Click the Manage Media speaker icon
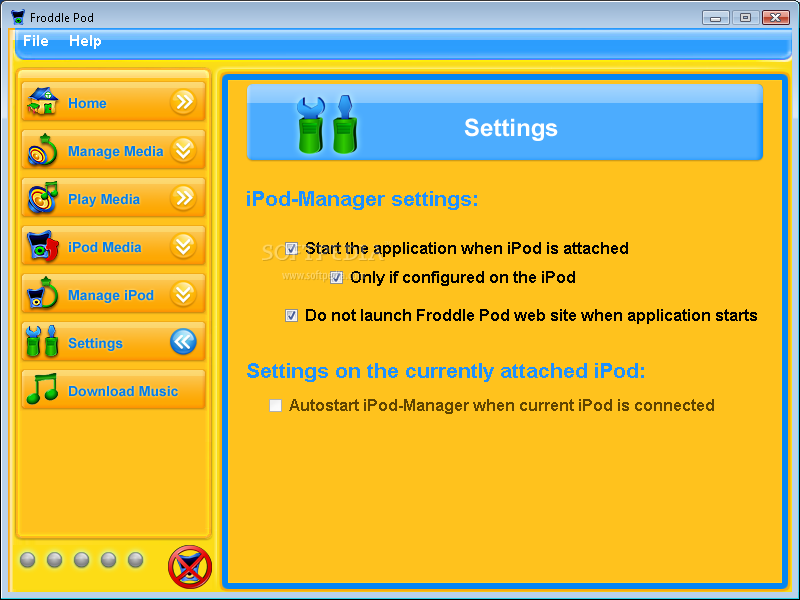 coord(42,149)
